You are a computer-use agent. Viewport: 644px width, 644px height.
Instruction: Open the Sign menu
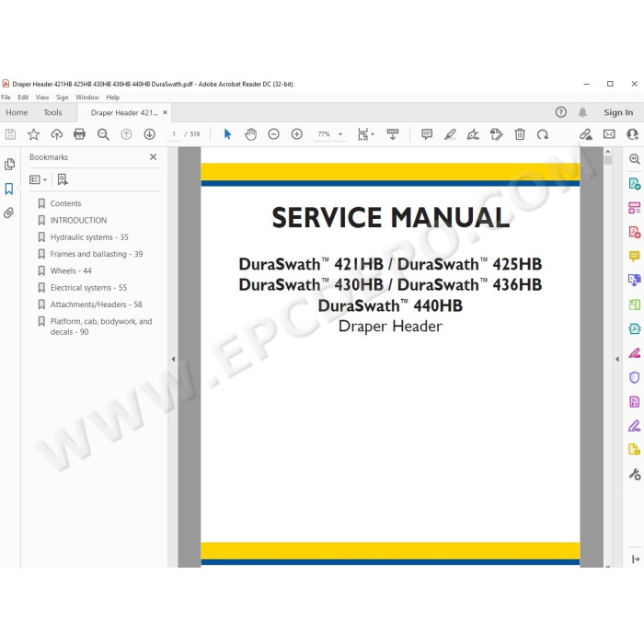(x=63, y=98)
